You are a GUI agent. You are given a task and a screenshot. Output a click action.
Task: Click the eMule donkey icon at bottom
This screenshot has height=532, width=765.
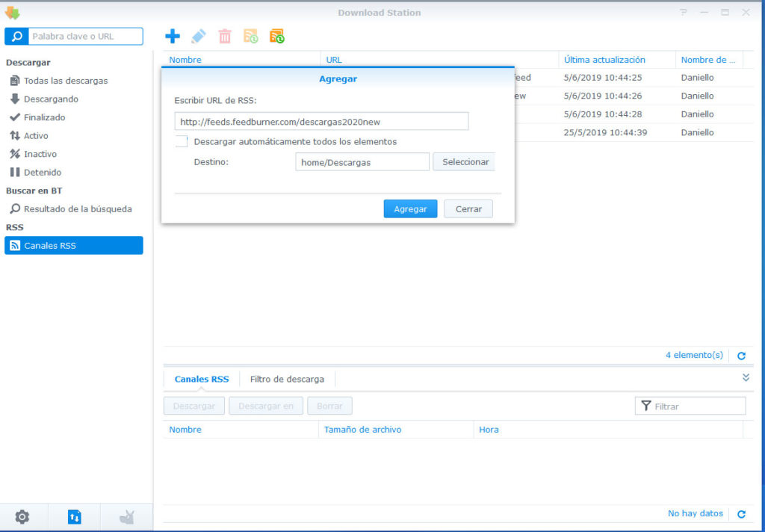coord(127,517)
